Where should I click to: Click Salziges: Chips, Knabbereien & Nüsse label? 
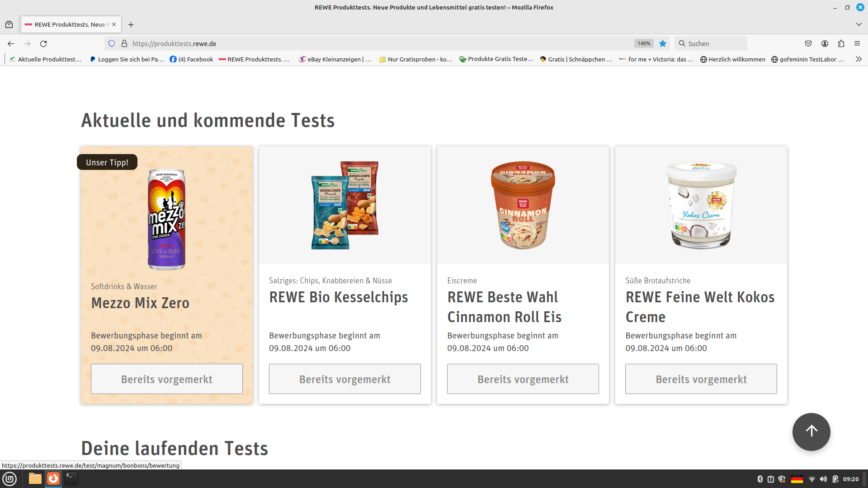point(330,281)
